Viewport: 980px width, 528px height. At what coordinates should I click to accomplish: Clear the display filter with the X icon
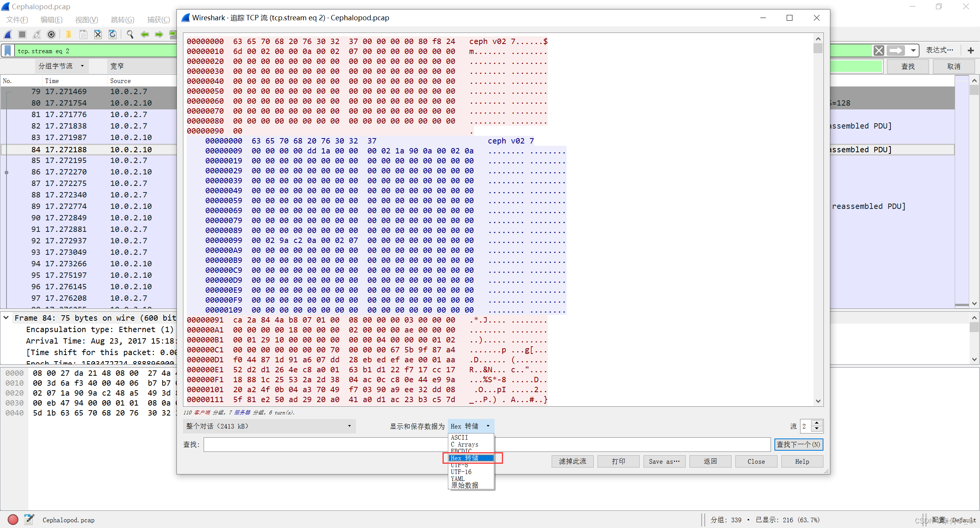tap(879, 51)
